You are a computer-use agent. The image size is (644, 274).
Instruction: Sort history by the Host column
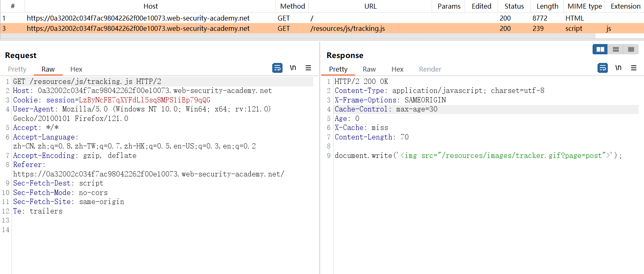click(x=151, y=6)
